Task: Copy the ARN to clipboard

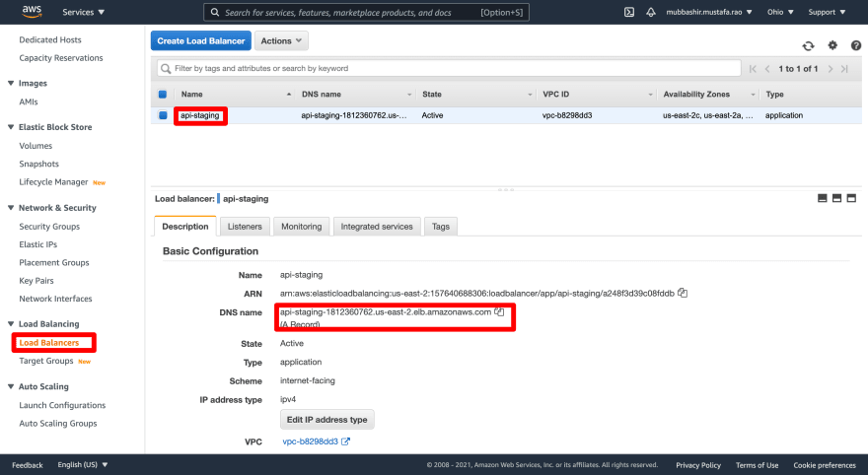Action: [x=683, y=293]
